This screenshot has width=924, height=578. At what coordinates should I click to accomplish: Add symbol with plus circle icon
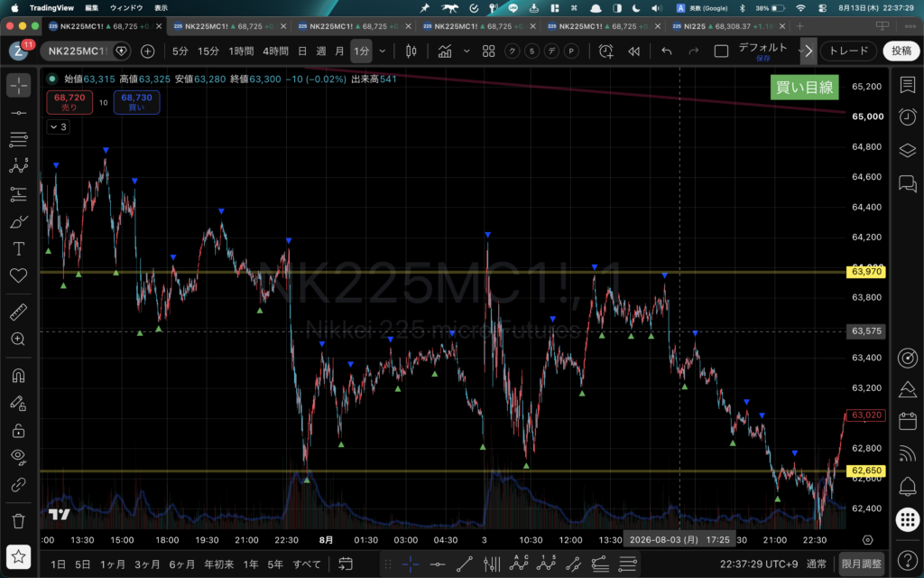click(147, 51)
